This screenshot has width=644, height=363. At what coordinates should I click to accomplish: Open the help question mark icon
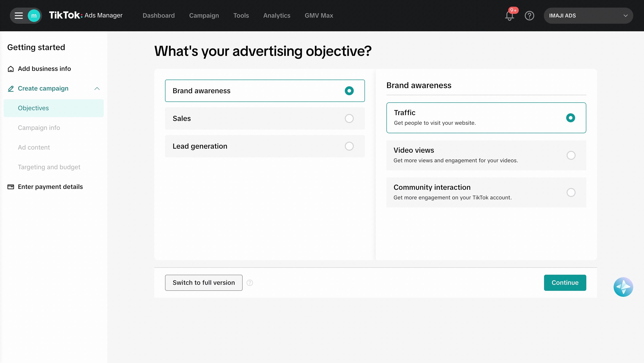[x=529, y=15]
